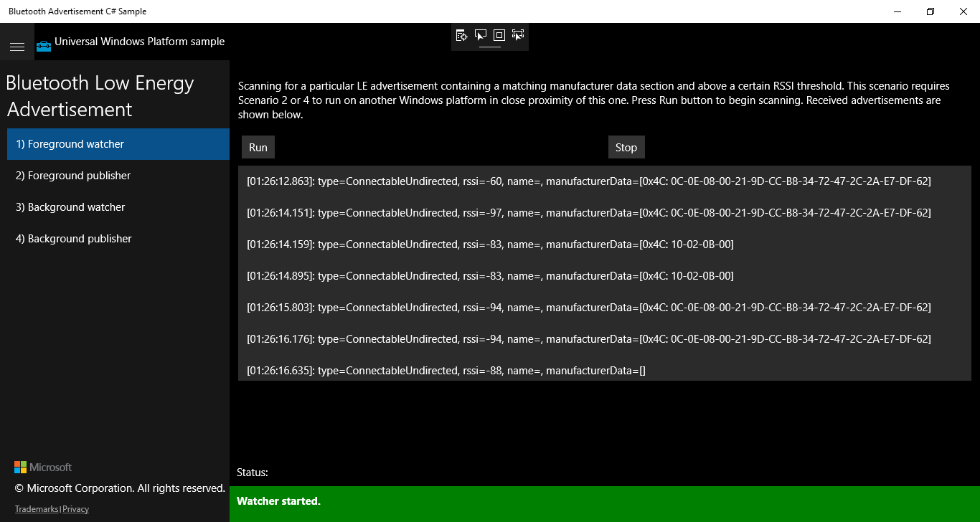Restore down the application window

pyautogui.click(x=930, y=11)
